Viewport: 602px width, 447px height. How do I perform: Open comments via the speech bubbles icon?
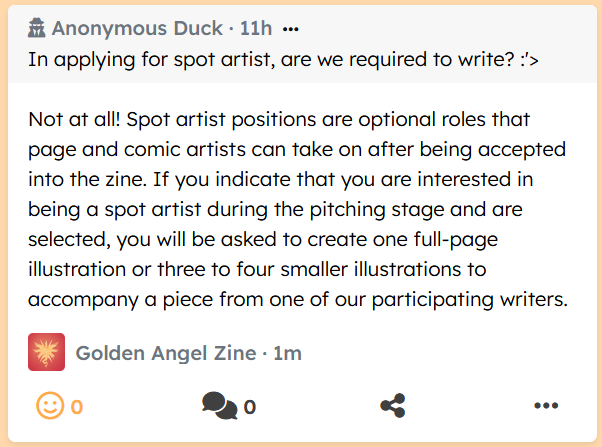point(219,406)
